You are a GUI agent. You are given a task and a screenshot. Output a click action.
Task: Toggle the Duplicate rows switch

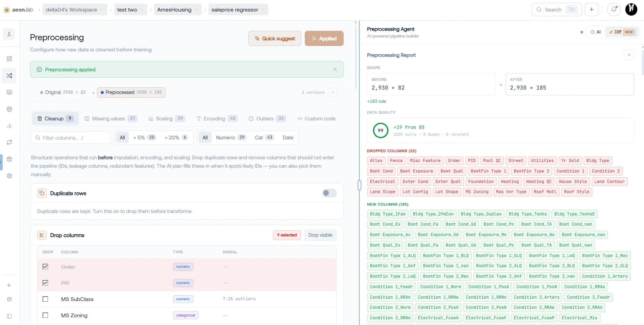[329, 193]
